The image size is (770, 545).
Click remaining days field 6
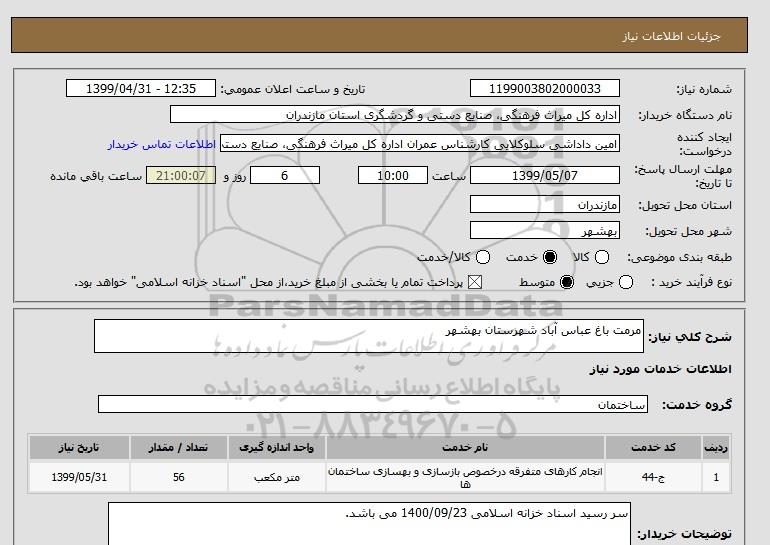[285, 175]
